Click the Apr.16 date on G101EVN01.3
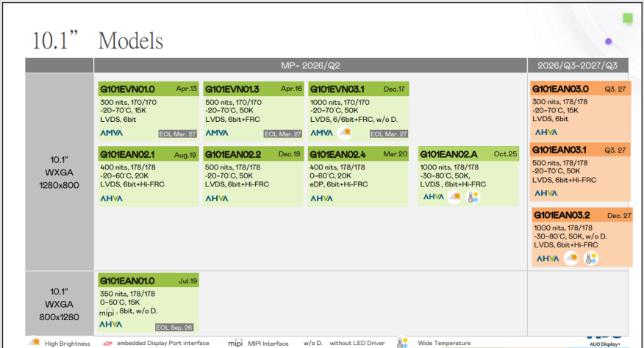The height and width of the screenshot is (348, 644). pyautogui.click(x=291, y=89)
